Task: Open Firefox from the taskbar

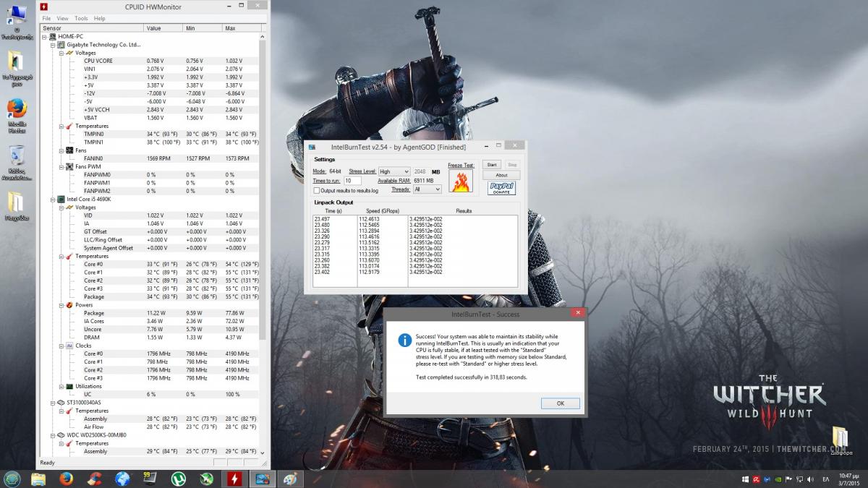Action: click(x=67, y=479)
